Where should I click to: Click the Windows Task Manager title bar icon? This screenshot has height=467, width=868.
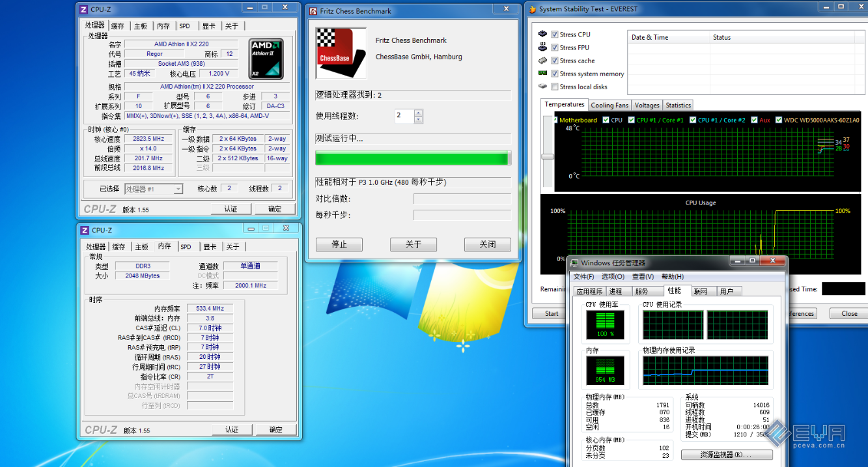[x=574, y=263]
